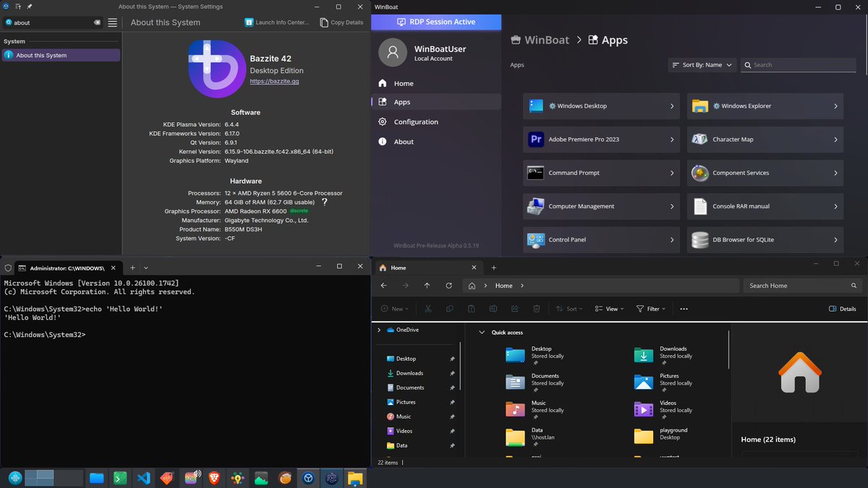Image resolution: width=868 pixels, height=488 pixels.
Task: Launch Visual Studio Code from the taskbar
Action: (x=144, y=478)
